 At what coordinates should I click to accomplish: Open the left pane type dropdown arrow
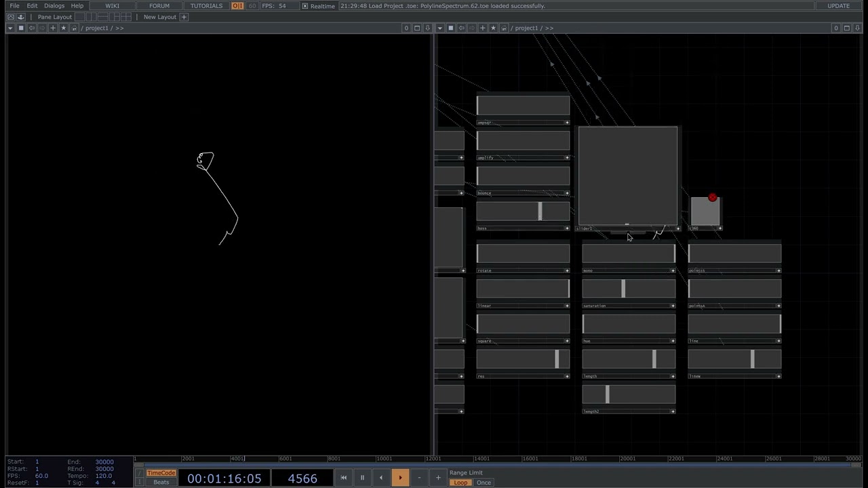point(10,28)
